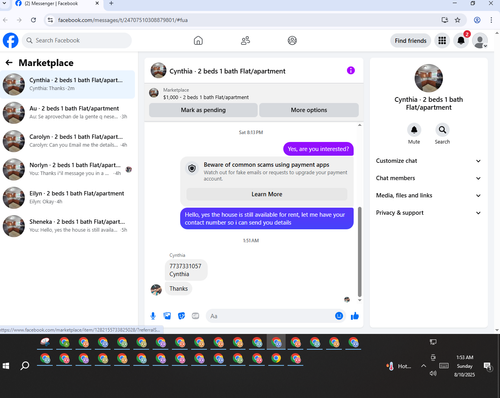Open Sheneka's conversation in the list

(x=68, y=226)
